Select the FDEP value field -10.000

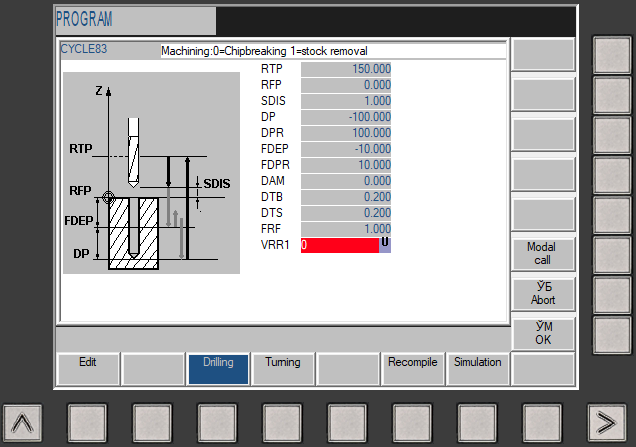point(346,149)
